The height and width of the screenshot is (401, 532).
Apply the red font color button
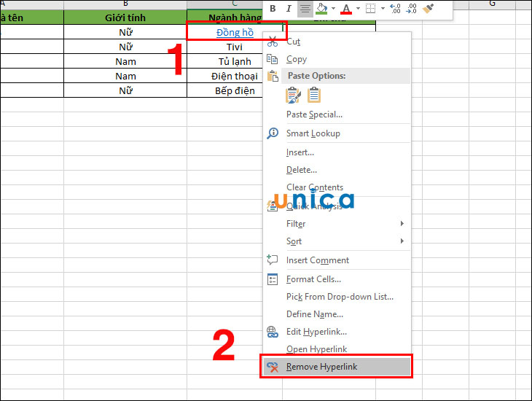point(346,9)
